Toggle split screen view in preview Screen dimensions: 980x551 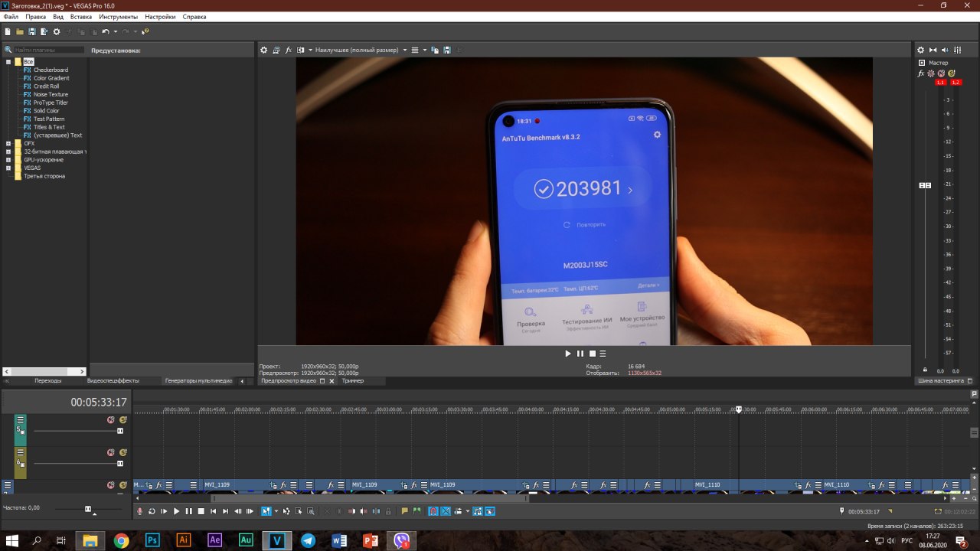coord(301,50)
